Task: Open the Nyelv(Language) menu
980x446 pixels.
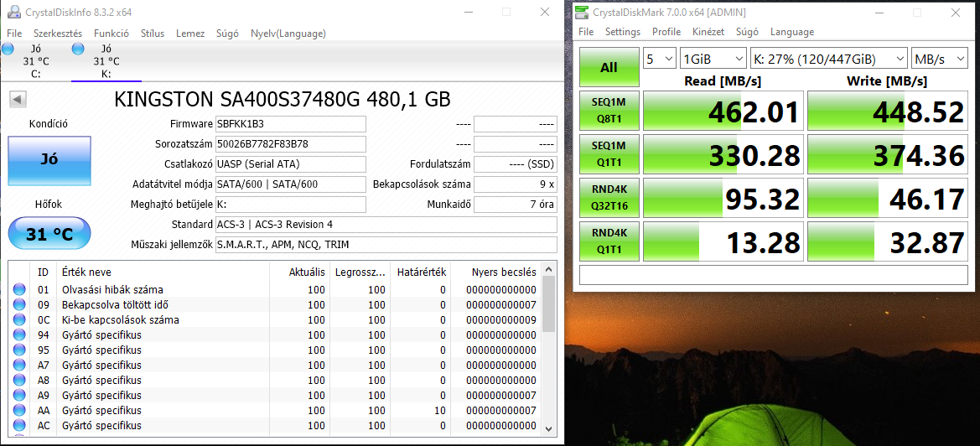Action: pyautogui.click(x=288, y=33)
